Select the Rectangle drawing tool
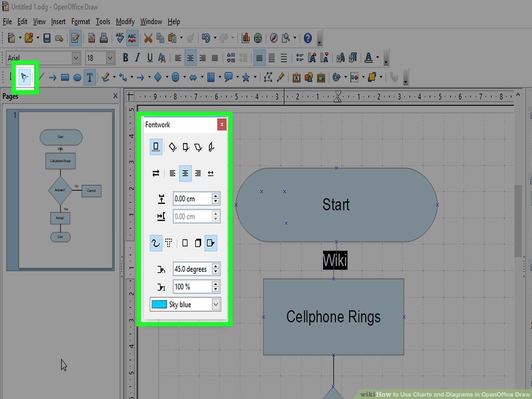The image size is (532, 399). coord(65,78)
